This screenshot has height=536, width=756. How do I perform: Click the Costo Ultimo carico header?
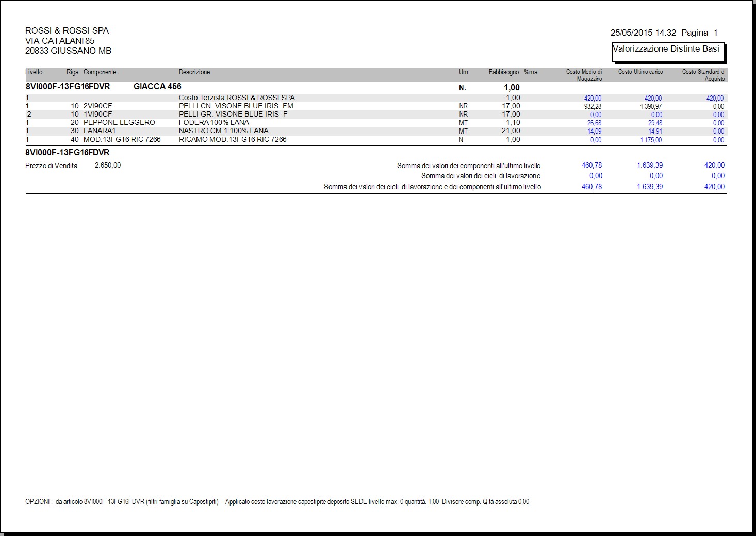640,72
